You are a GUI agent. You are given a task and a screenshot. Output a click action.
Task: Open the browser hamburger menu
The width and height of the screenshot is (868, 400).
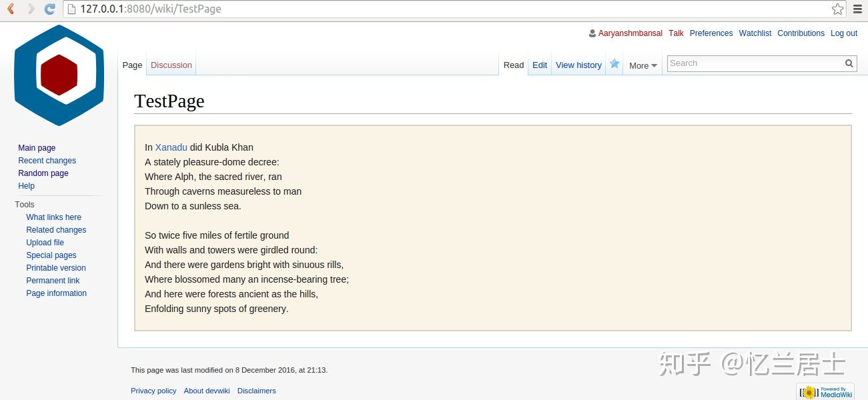tap(858, 9)
